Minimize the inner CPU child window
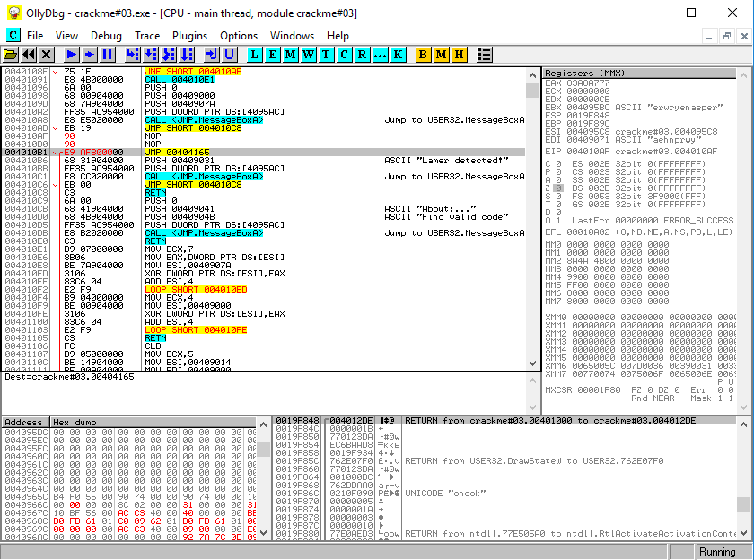 pos(709,36)
